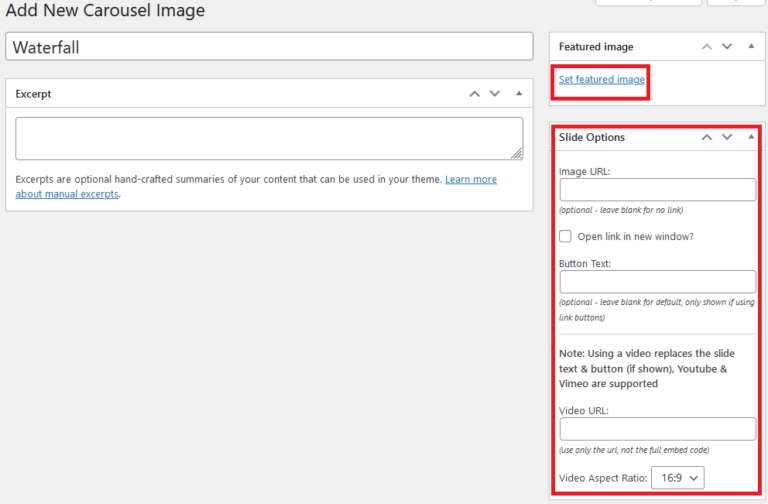Click the 'Slide Options' panel title text
This screenshot has height=504, width=768.
[x=591, y=137]
